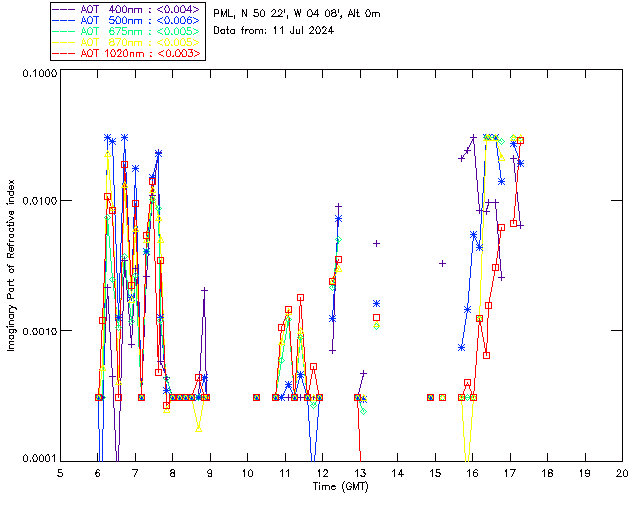Click the blue dashed legend line sample
This screenshot has width=640, height=512.
click(x=64, y=20)
